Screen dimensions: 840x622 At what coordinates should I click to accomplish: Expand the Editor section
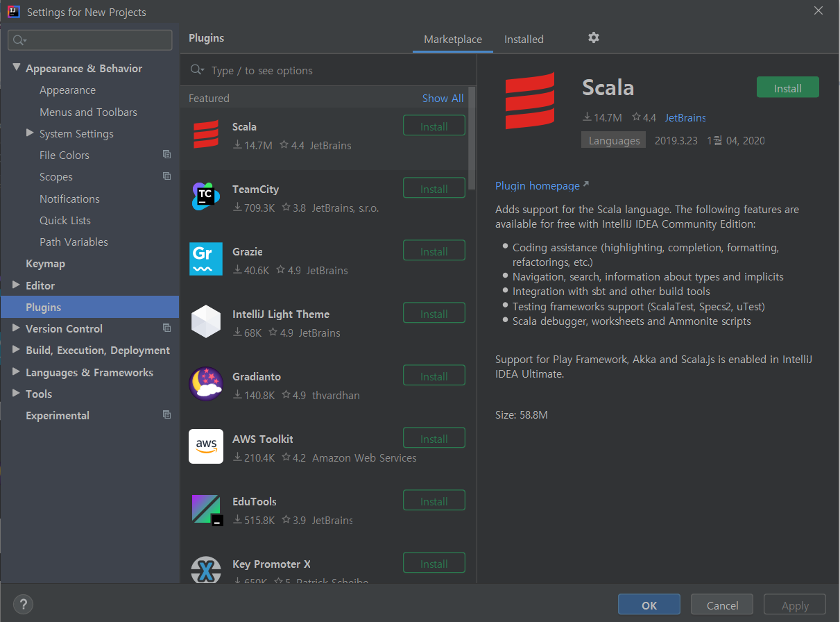pos(17,285)
